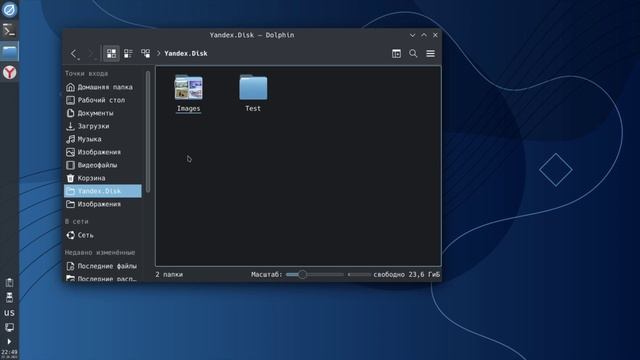Viewport: 640px width, 360px height.
Task: Open the removable devices tray icon
Action: pos(9,298)
